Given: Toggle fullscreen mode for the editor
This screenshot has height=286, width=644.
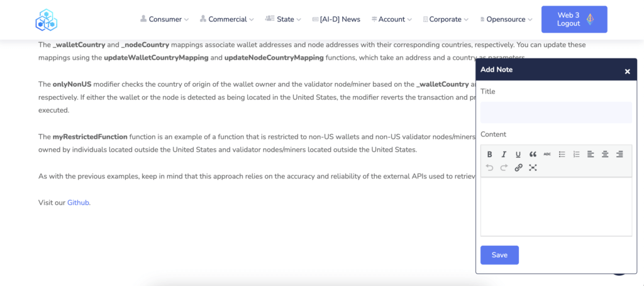Looking at the screenshot, I should coord(533,167).
